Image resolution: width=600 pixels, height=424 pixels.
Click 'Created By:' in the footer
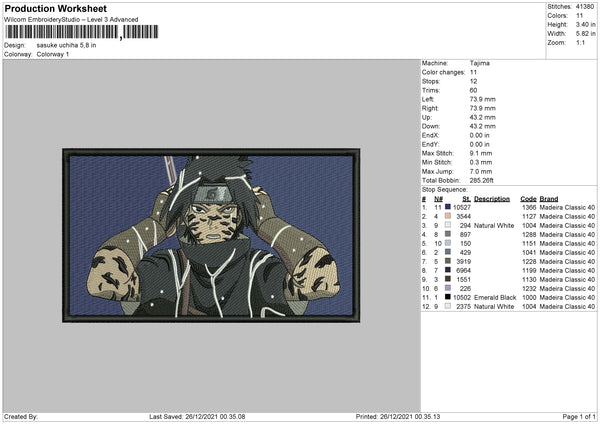click(x=21, y=416)
